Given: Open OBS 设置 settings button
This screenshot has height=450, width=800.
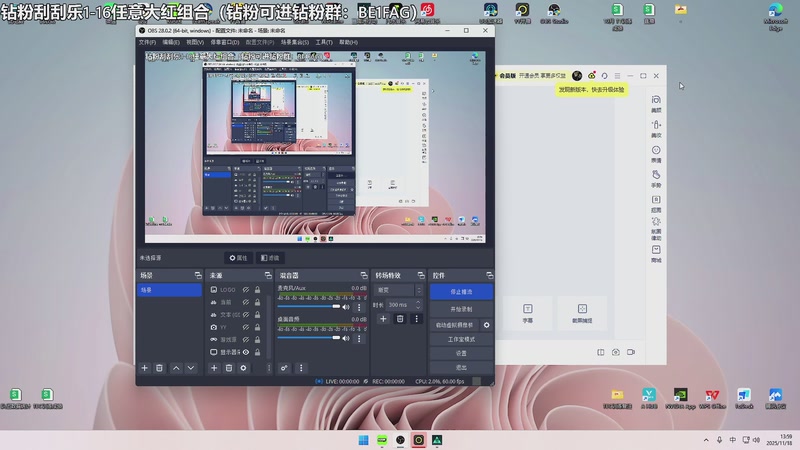Looking at the screenshot, I should click(461, 353).
